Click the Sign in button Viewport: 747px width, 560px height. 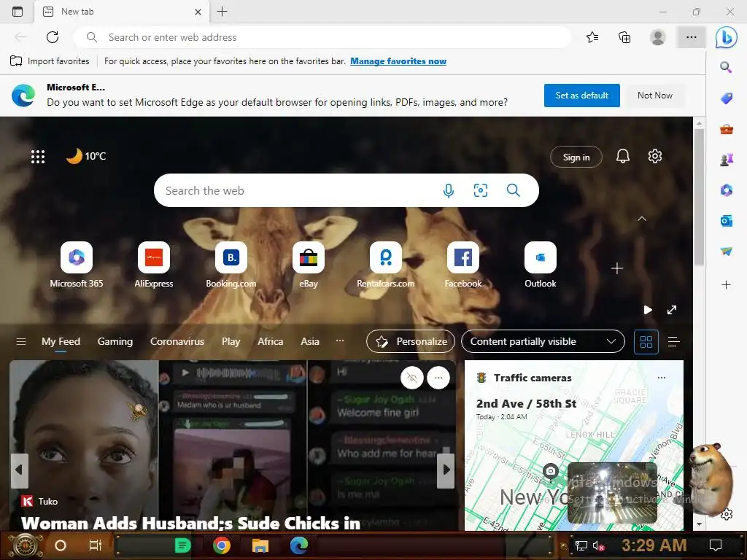coord(576,157)
